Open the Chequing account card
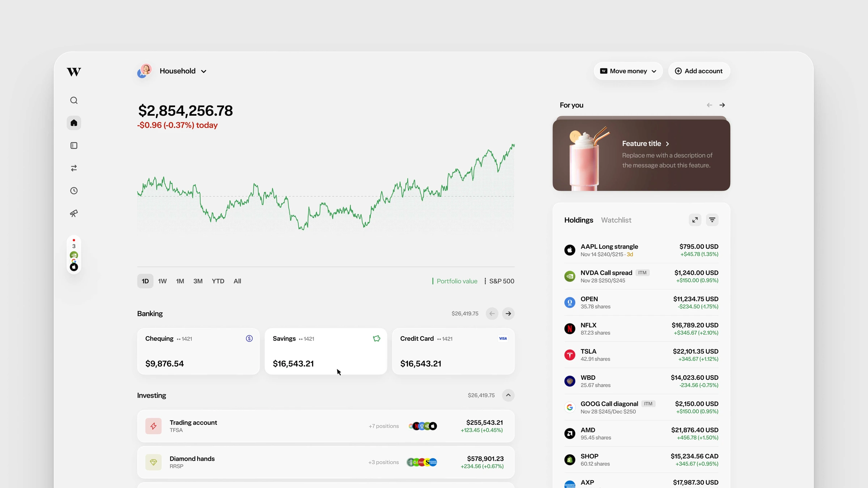868x488 pixels. tap(198, 351)
